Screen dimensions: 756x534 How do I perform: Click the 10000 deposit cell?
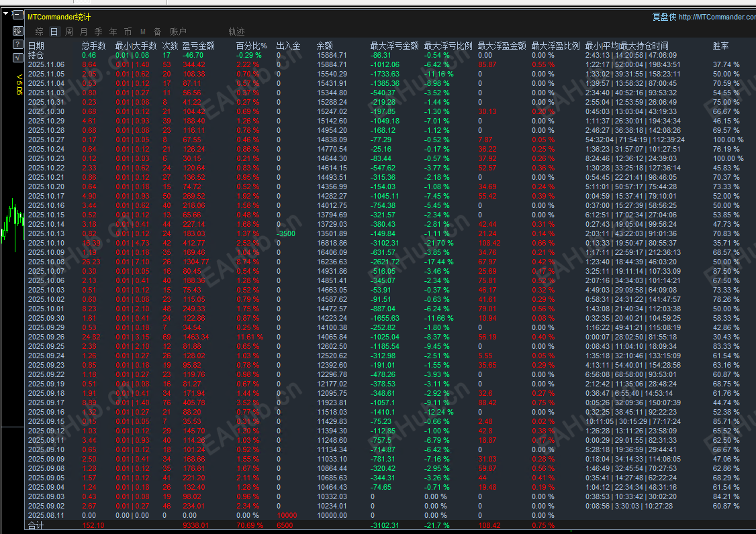287,515
